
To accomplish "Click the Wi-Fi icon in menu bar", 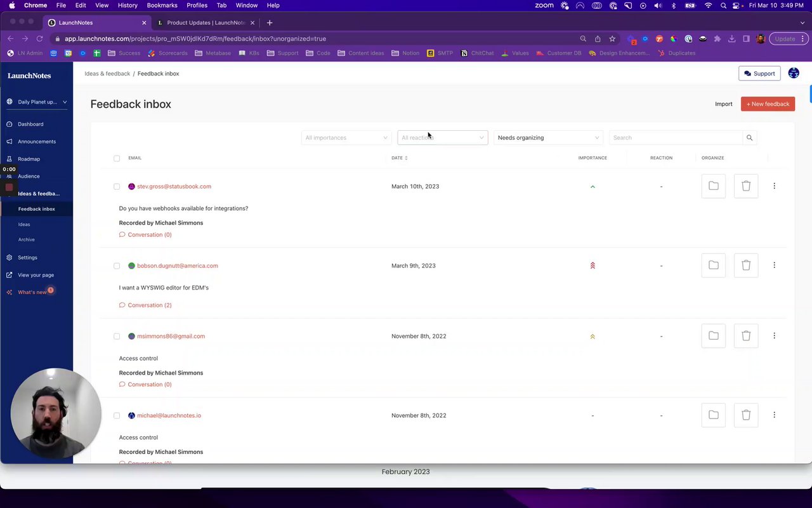I will (x=708, y=5).
